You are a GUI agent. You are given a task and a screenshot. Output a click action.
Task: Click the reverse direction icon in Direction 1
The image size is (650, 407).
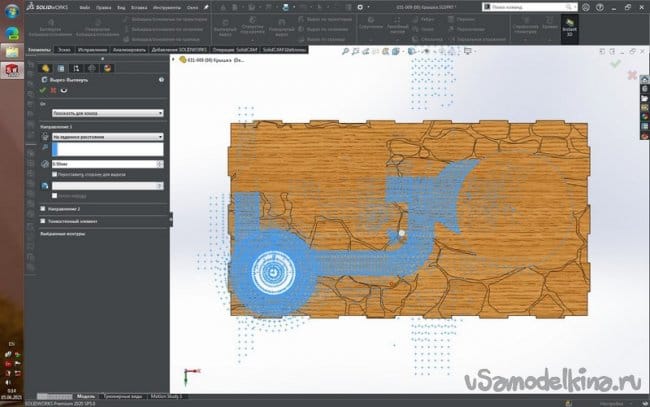coord(44,137)
